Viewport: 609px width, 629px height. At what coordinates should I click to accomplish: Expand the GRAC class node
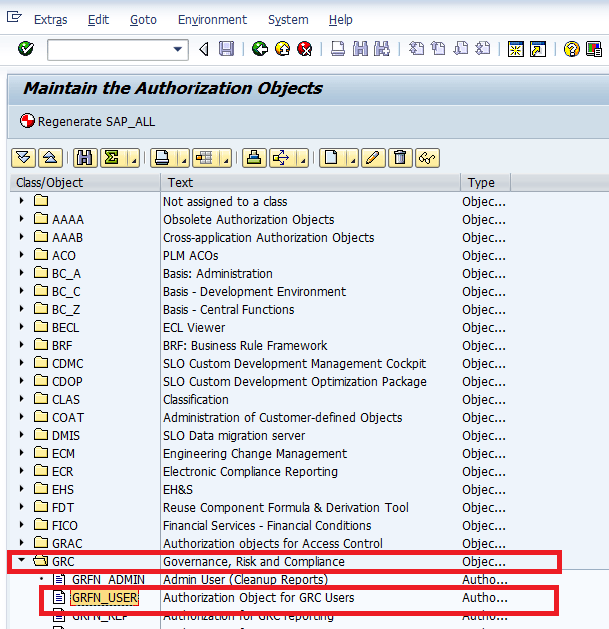point(22,543)
